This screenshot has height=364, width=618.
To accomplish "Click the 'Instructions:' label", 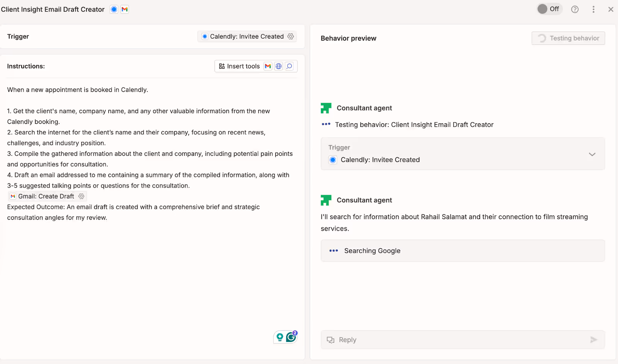I will [x=26, y=66].
